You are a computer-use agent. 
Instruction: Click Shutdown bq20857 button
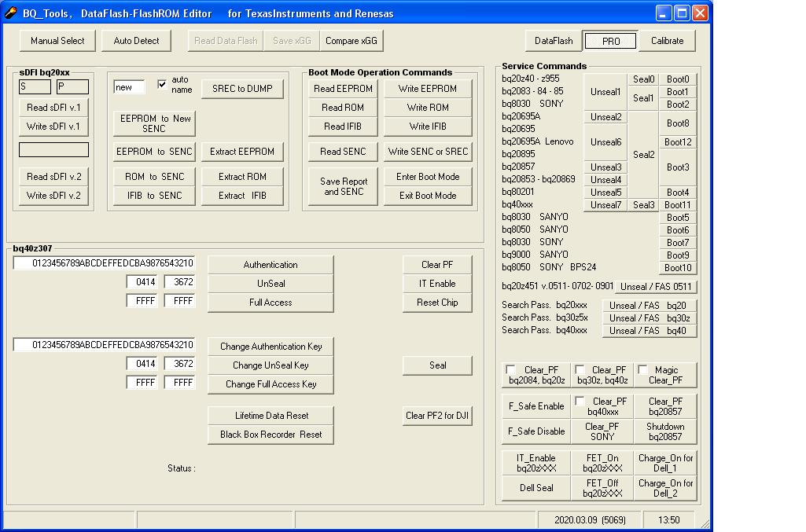665,431
